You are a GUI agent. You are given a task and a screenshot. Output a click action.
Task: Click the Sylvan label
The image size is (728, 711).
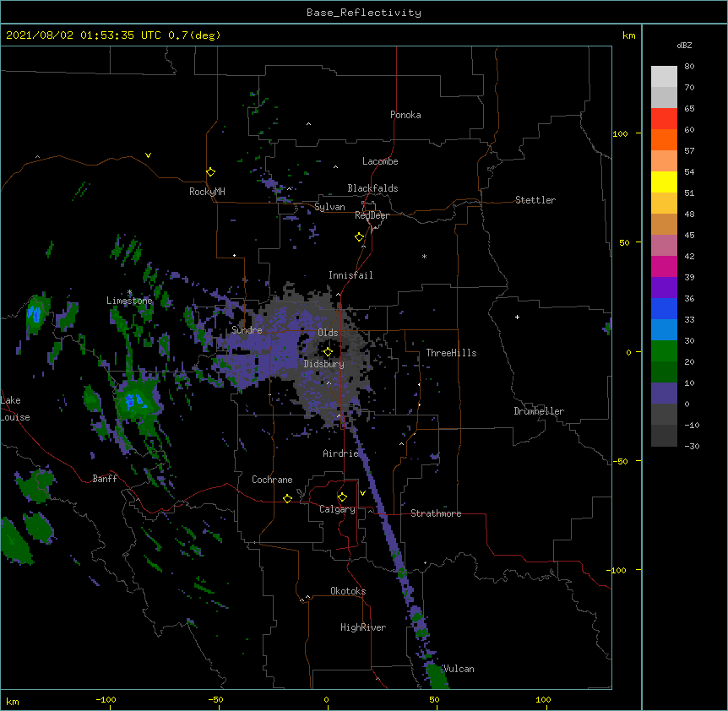coord(329,207)
